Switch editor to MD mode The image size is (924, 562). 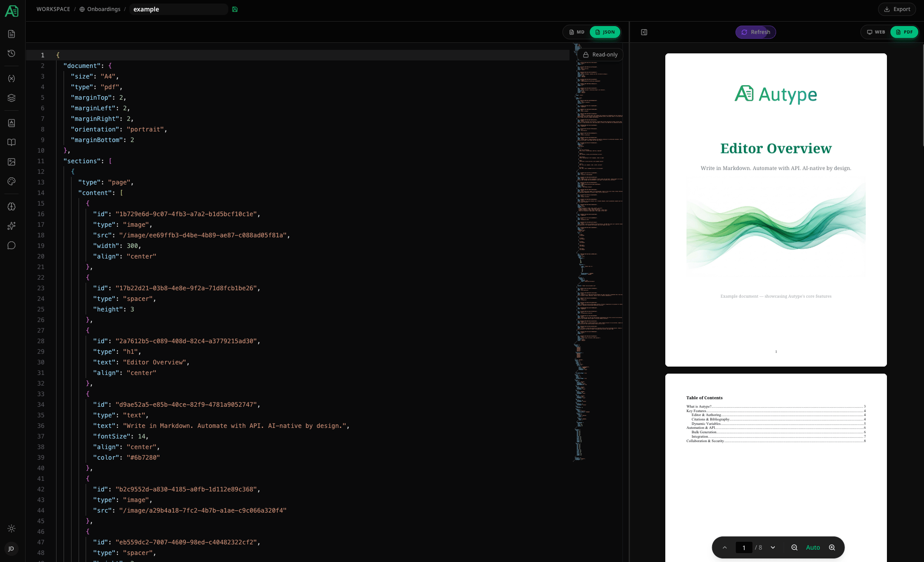(x=577, y=32)
